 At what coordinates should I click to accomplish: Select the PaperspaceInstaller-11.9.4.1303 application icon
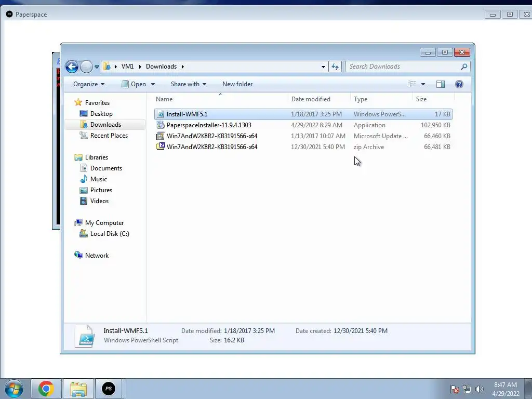(161, 125)
